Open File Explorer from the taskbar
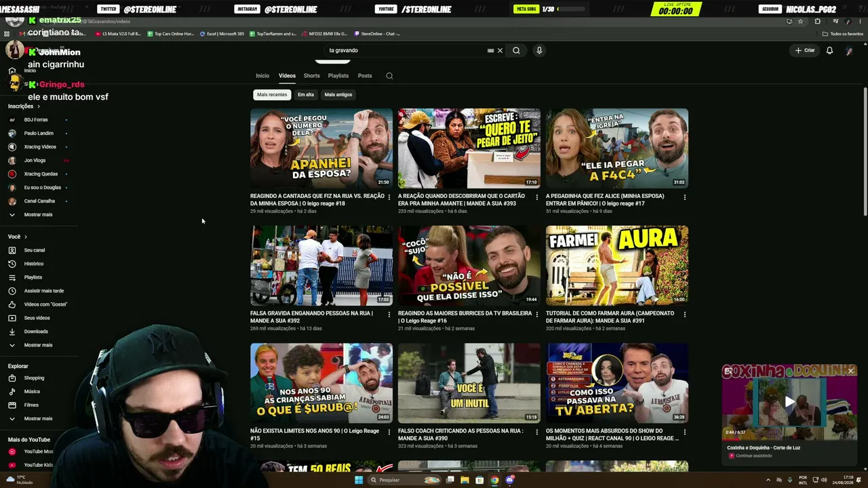The width and height of the screenshot is (868, 488). click(465, 480)
